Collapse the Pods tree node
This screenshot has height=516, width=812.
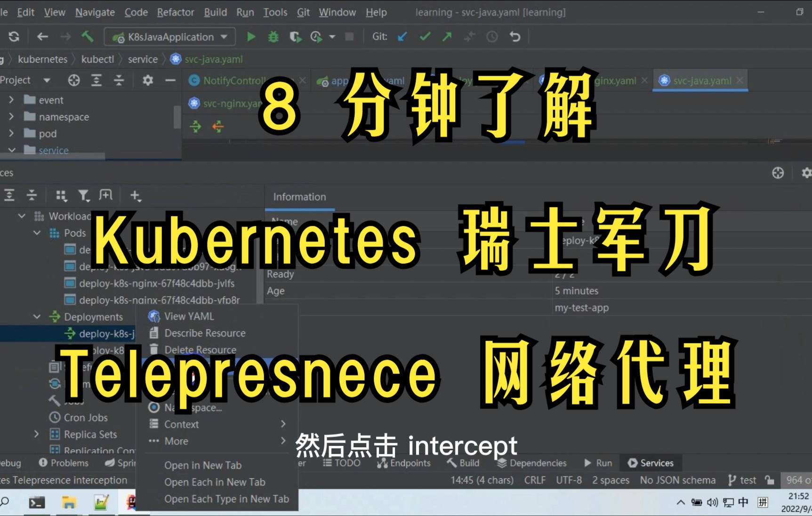37,233
